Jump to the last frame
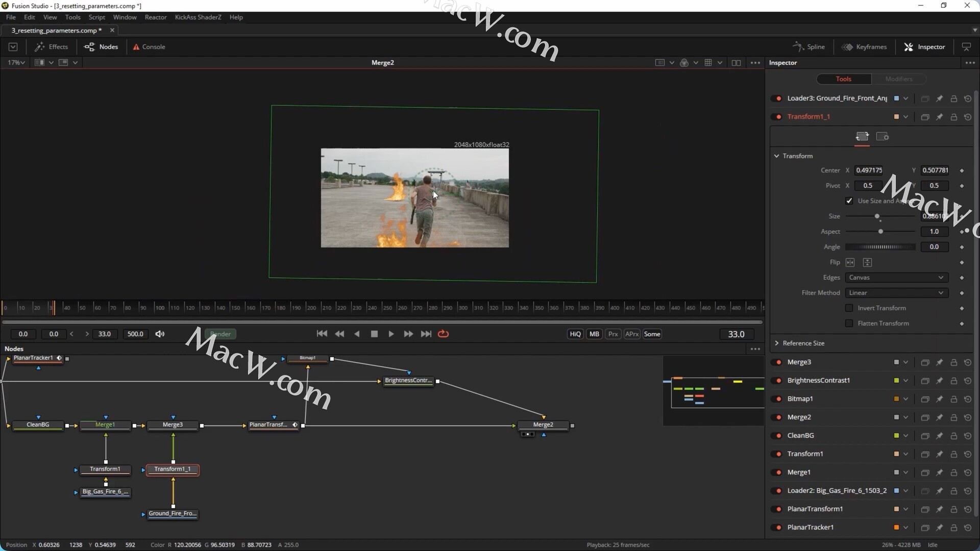 click(426, 334)
